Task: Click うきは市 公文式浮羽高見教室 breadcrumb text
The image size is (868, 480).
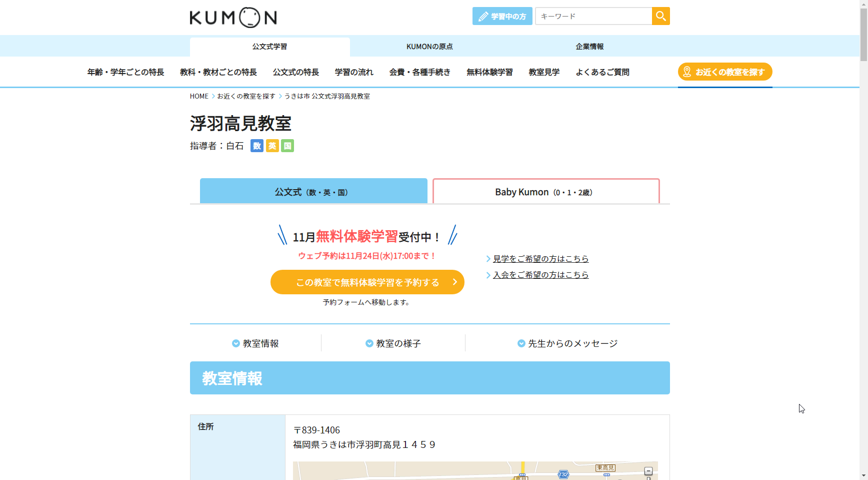Action: 327,96
